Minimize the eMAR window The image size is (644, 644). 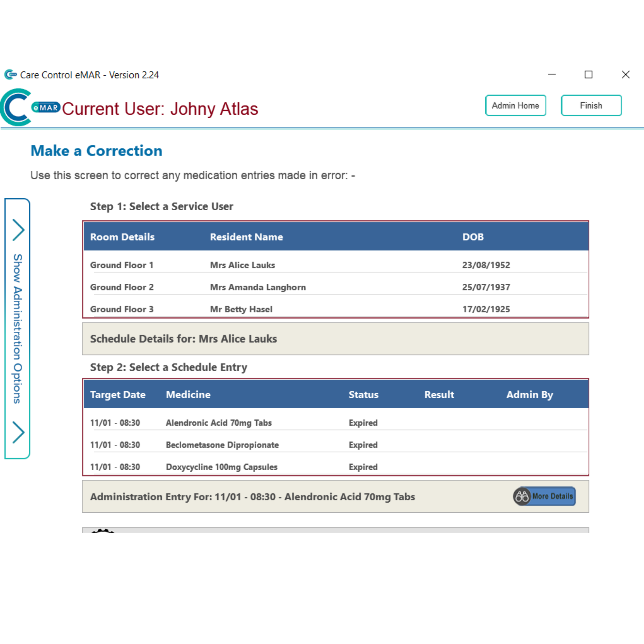click(x=552, y=74)
